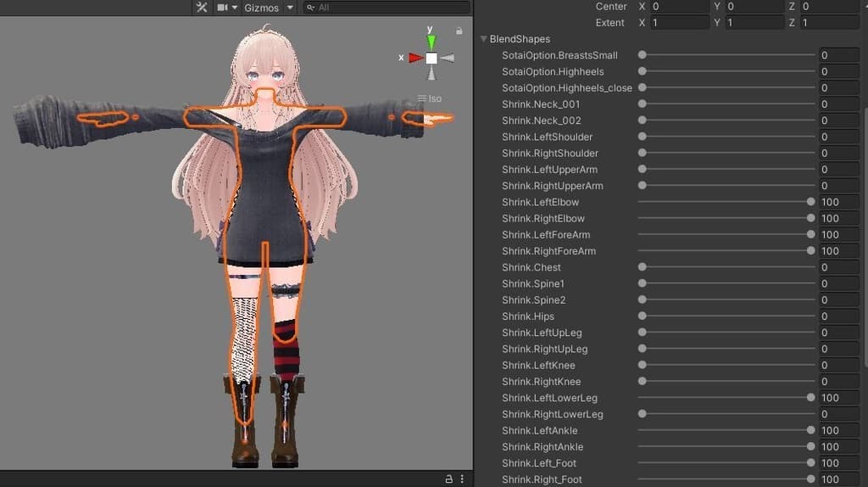The height and width of the screenshot is (487, 868).
Task: Click the scene camera icon
Action: (x=223, y=8)
